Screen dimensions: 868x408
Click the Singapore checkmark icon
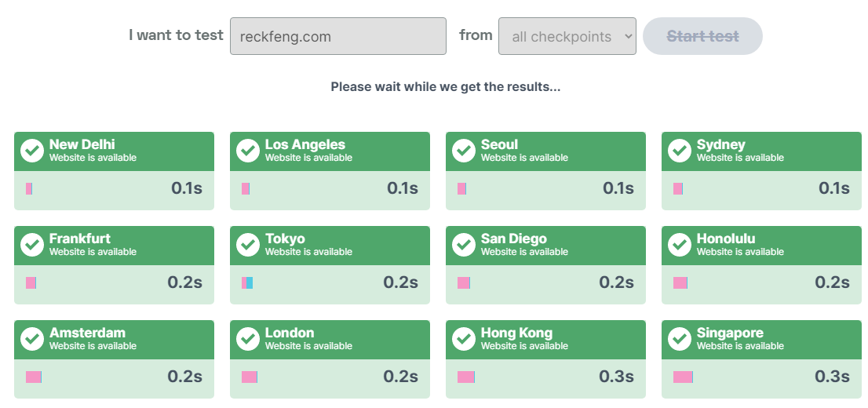click(680, 339)
